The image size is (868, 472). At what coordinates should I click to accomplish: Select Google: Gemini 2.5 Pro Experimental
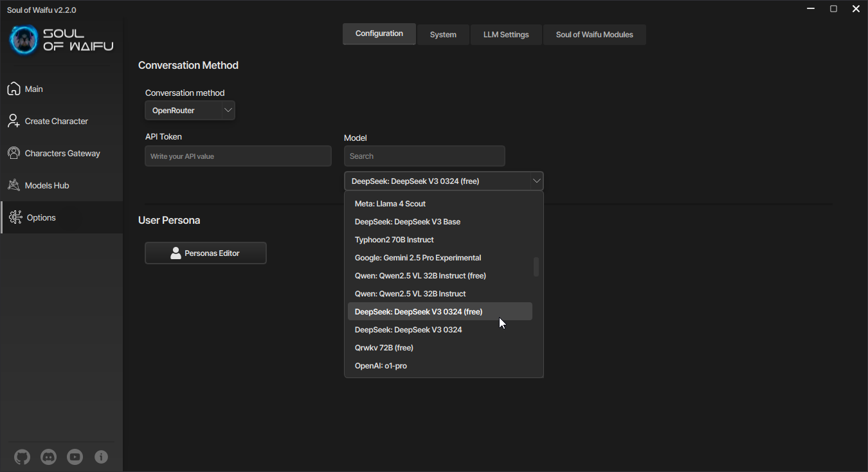(x=440, y=258)
